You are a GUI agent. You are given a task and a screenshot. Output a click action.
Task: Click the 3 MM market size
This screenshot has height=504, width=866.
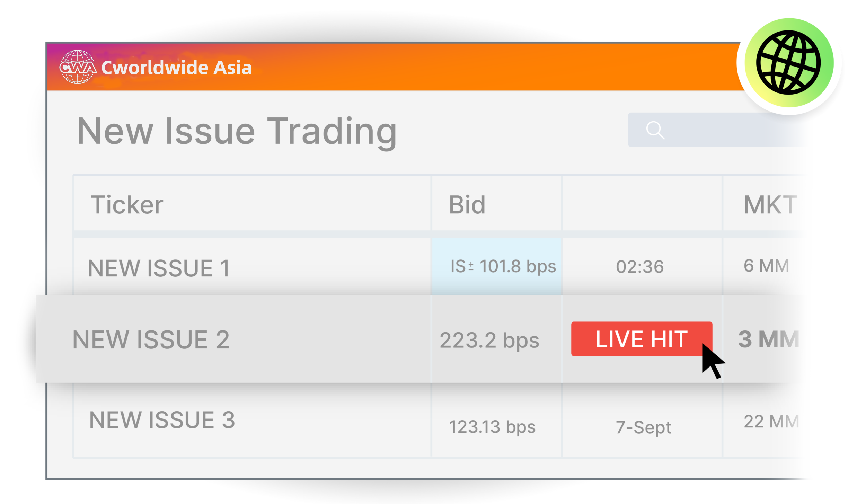[x=768, y=339]
